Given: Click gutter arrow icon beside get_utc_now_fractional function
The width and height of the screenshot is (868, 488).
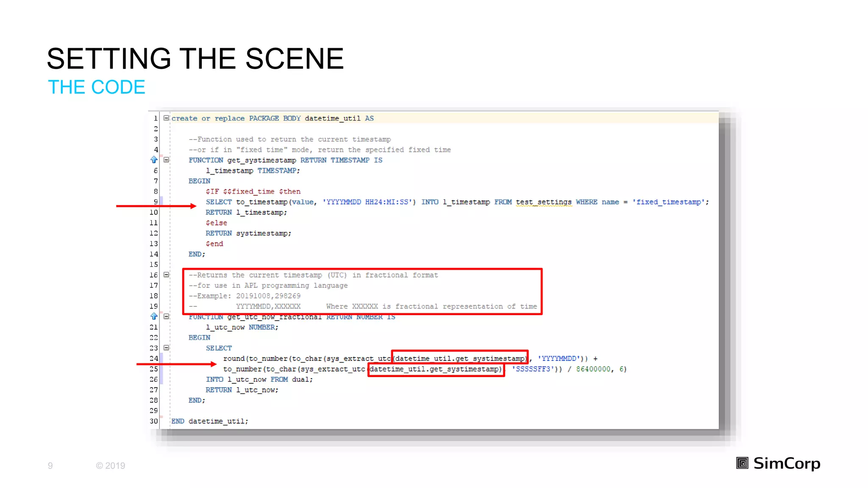Looking at the screenshot, I should tap(154, 316).
